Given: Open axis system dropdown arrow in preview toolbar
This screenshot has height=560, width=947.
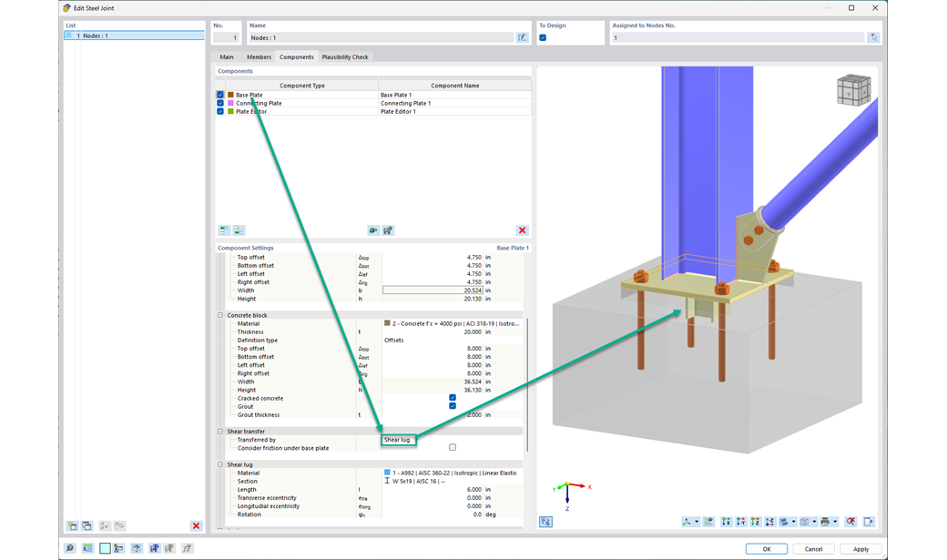Looking at the screenshot, I should coord(697,522).
